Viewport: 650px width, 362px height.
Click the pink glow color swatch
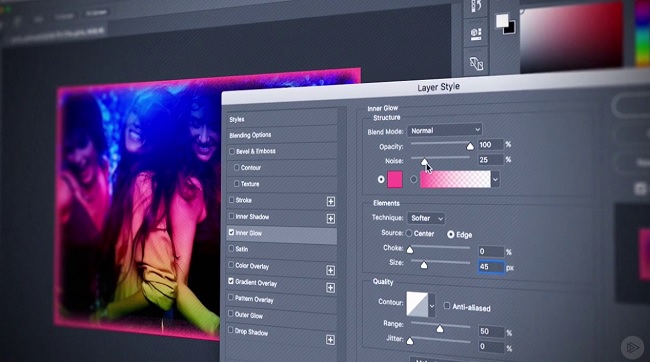coord(395,180)
